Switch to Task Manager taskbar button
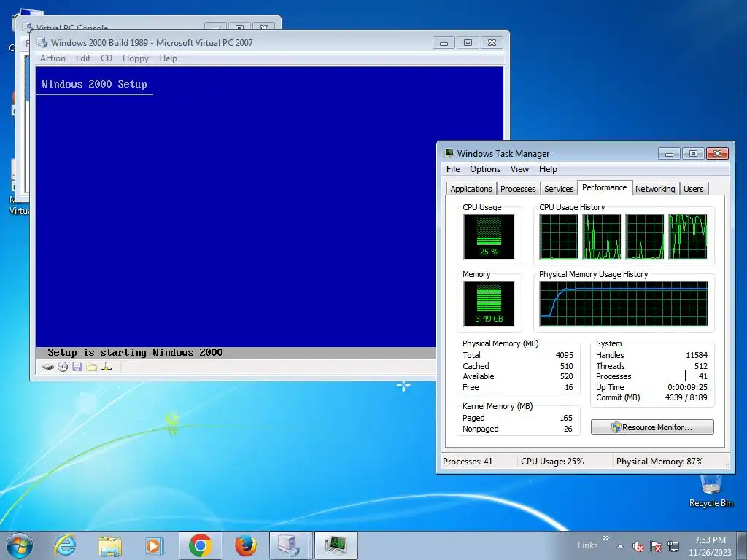This screenshot has height=560, width=747. click(x=336, y=545)
